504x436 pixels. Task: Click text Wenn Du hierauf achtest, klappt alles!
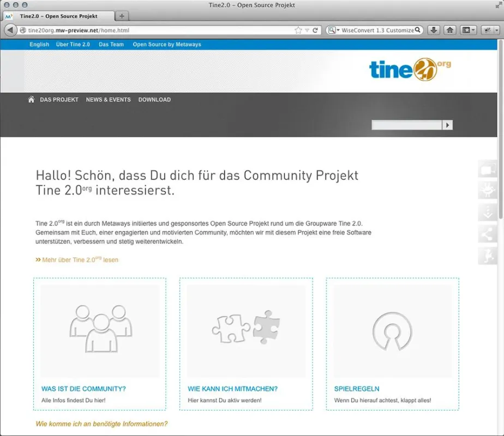[x=382, y=401]
